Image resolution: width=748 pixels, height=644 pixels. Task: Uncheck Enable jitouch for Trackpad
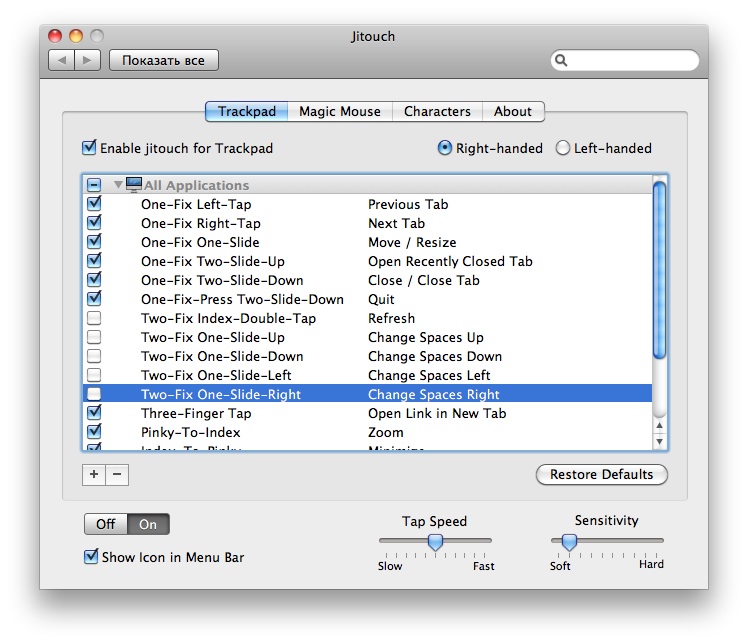point(89,148)
